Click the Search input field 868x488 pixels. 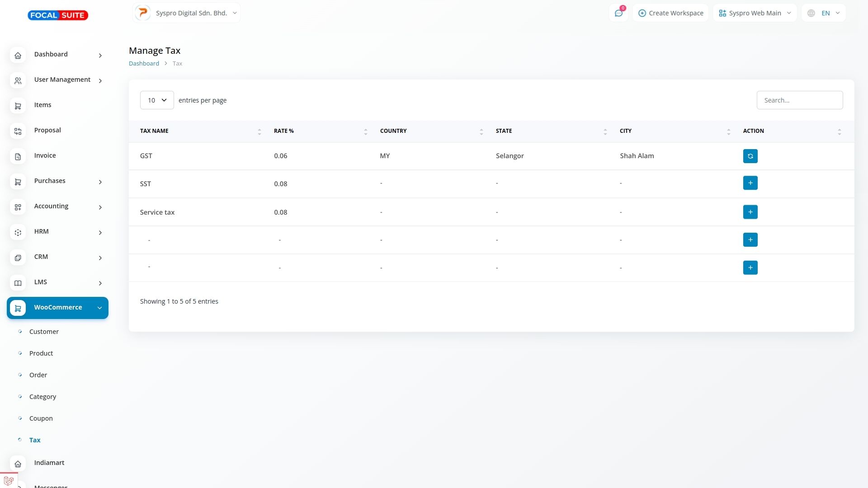(799, 100)
